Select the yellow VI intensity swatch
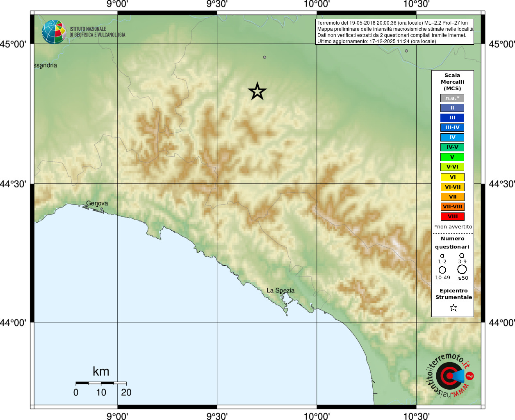This screenshot has width=515, height=420. point(452,177)
